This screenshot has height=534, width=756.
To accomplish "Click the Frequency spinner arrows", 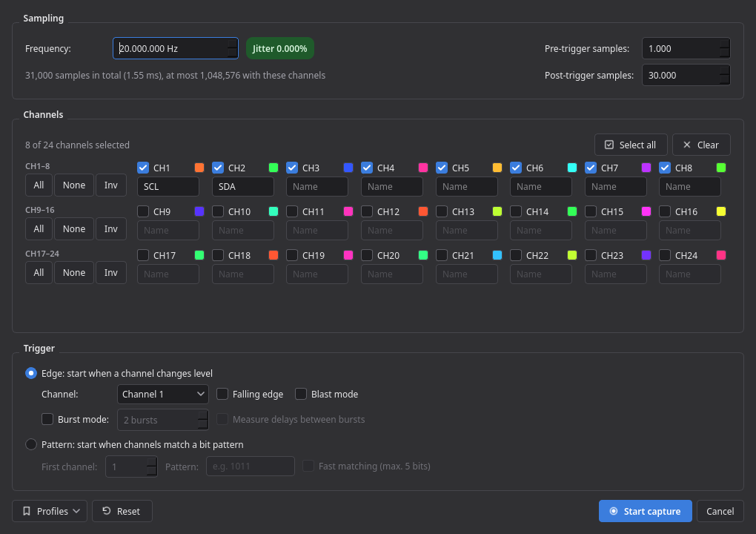I will coord(233,48).
